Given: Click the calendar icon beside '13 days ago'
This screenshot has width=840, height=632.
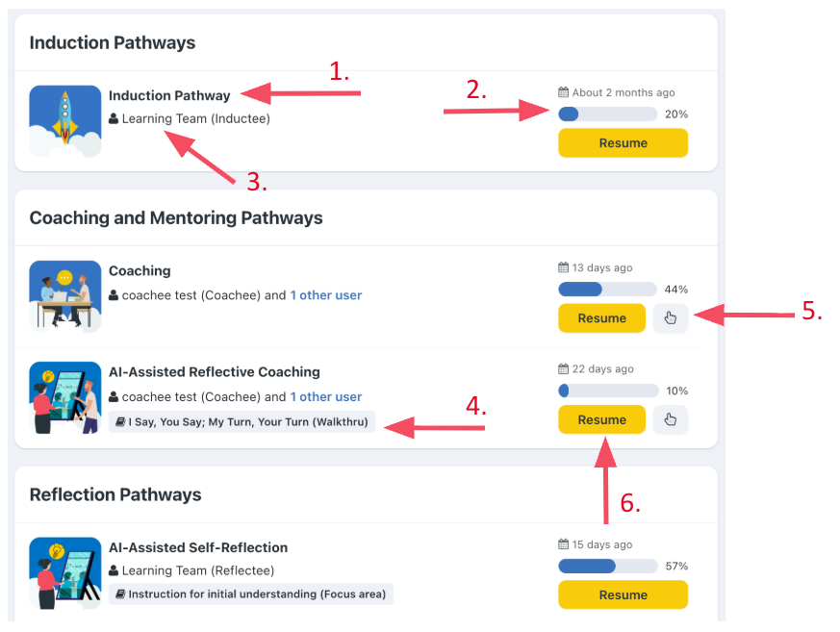Looking at the screenshot, I should click(564, 267).
